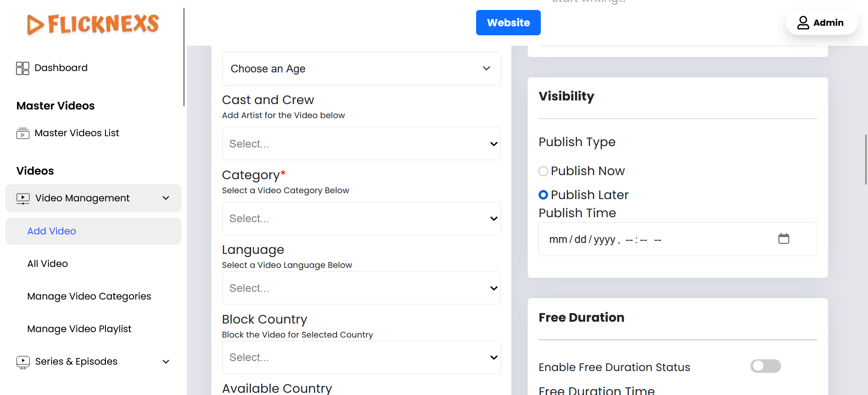
Task: Click the Dashboard grid icon
Action: point(23,68)
